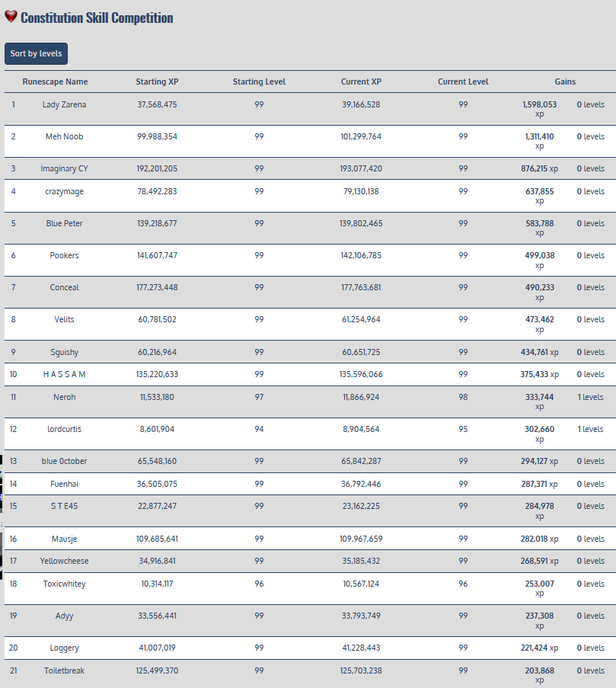Screen dimensions: 616x688
Task: Open the crazymage player entry
Action: (64, 191)
